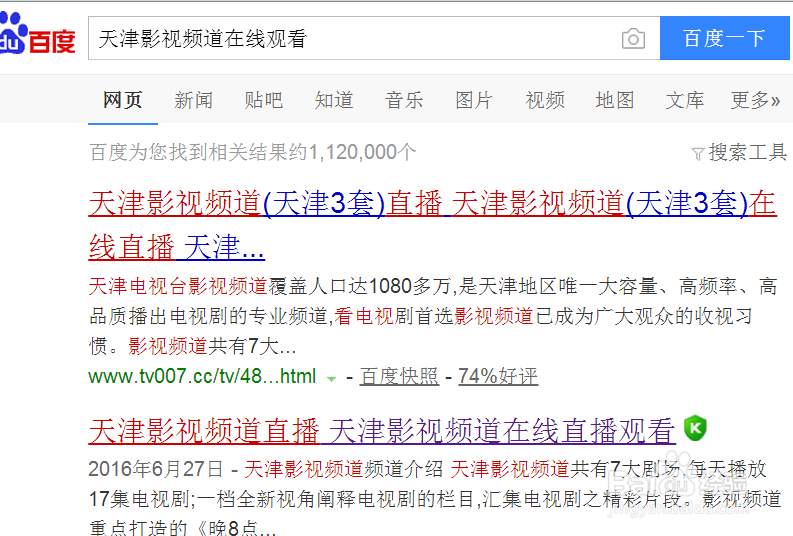Open the 文库 tab
Screen dimensions: 793x536
[x=685, y=100]
